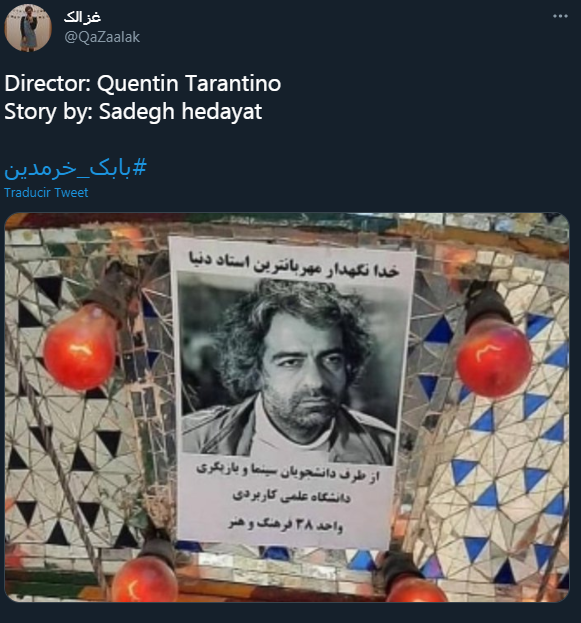Click the poster's دانشگاه علمی کاربردی line
The width and height of the screenshot is (581, 623).
click(291, 497)
